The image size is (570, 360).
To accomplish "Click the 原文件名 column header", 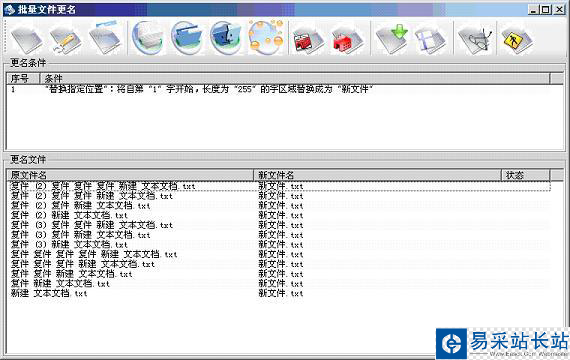I will click(x=130, y=175).
